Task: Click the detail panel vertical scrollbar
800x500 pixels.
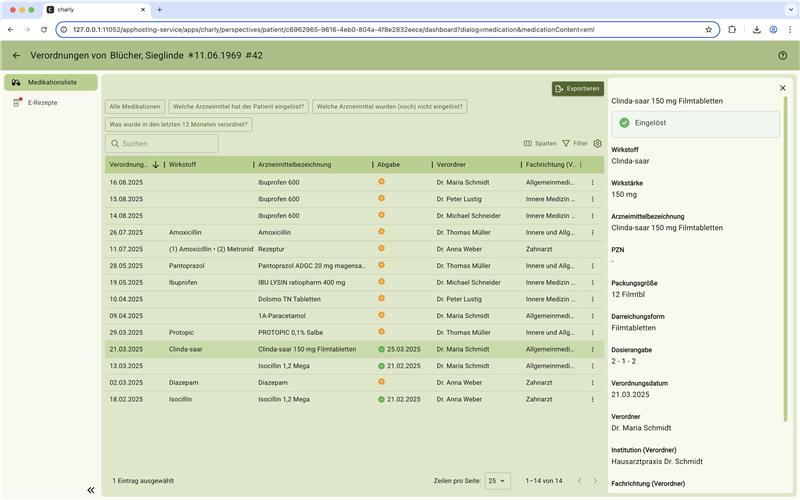Action: pyautogui.click(x=785, y=259)
